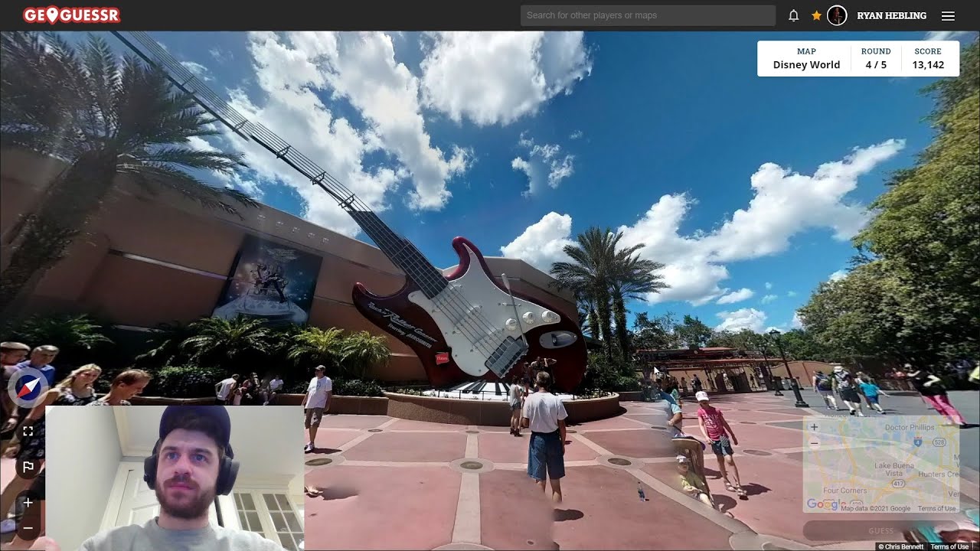Click the GeoGuessr logo
Viewport: 980px width, 551px height.
[71, 15]
